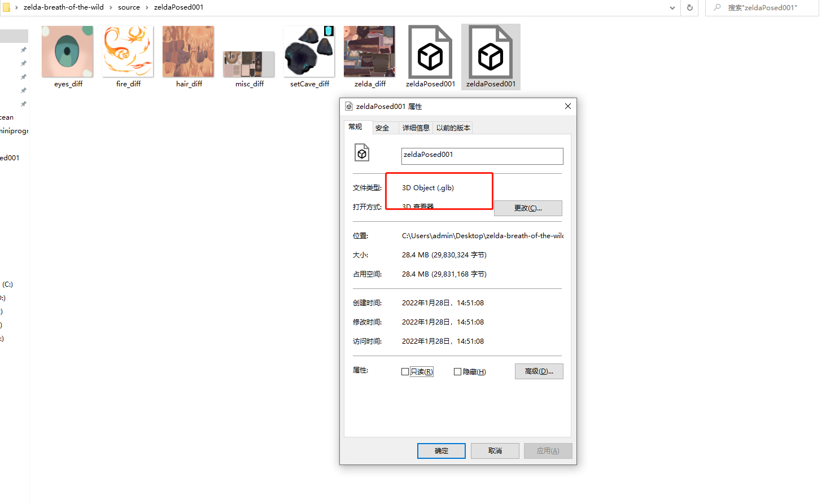Expand chevron after zelda-breath-of-the-wild breadcrumb
The height and width of the screenshot is (504, 826).
coord(111,7)
